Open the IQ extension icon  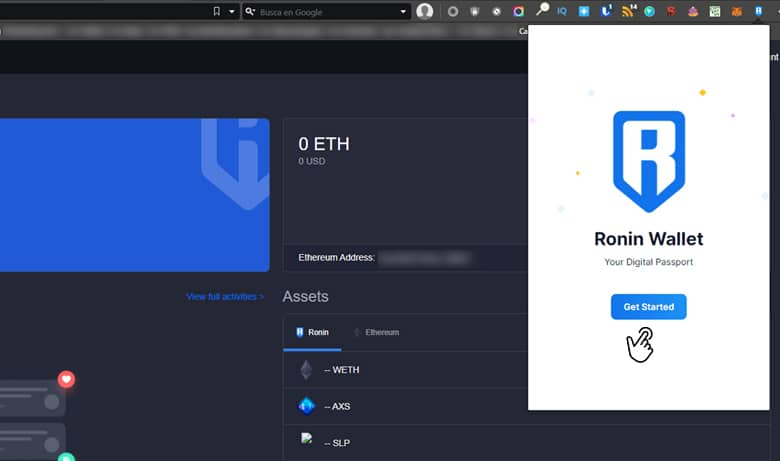562,11
